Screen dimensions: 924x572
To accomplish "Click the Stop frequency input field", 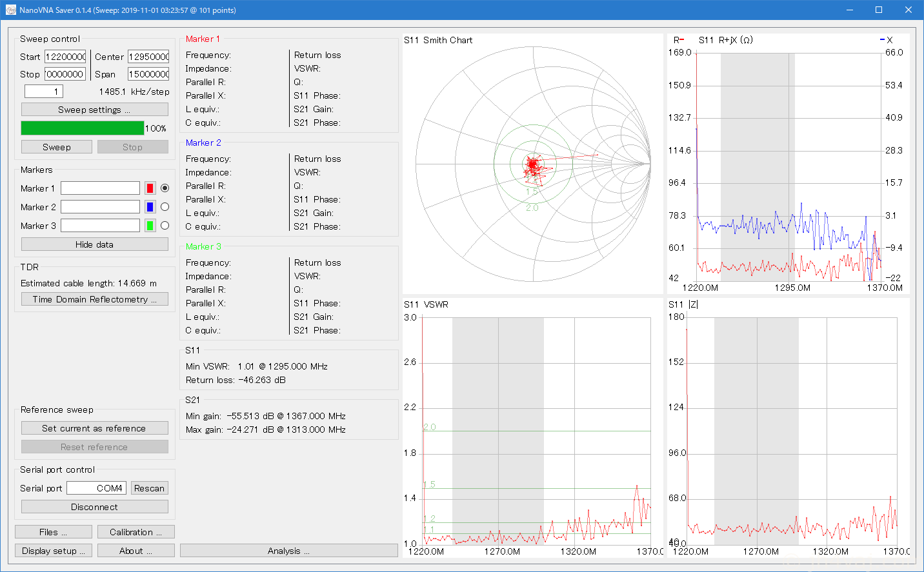I will (x=65, y=74).
